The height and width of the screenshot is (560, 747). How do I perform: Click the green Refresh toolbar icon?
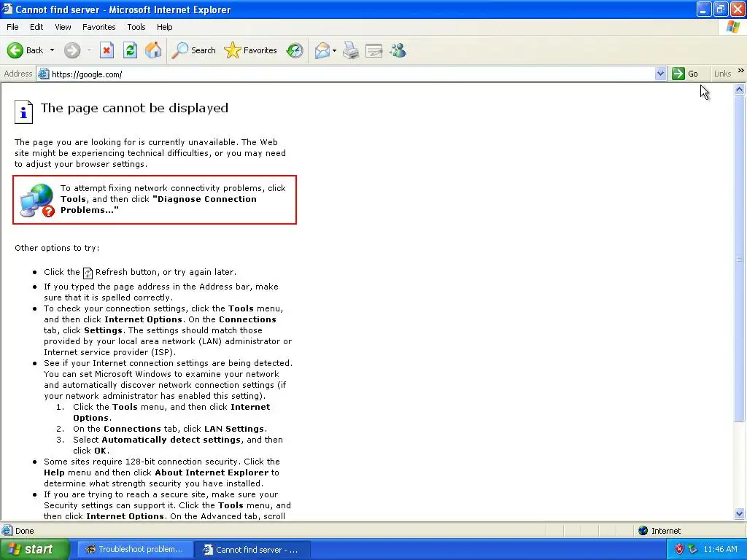[130, 50]
